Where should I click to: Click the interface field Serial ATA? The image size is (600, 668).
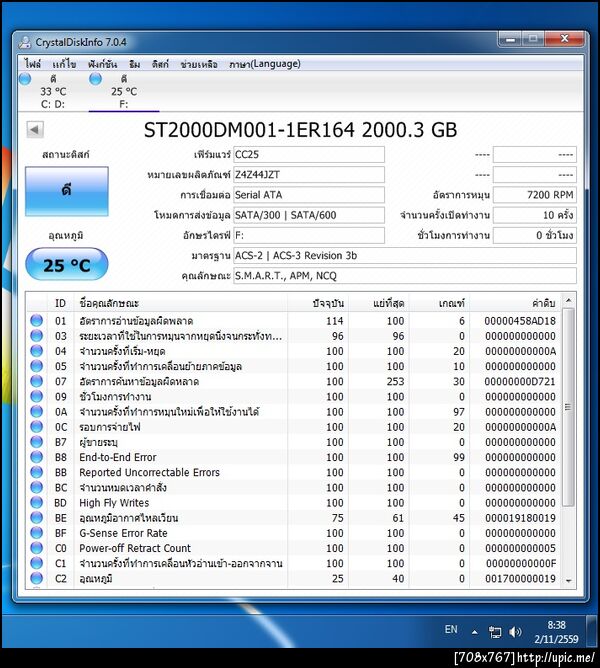click(x=309, y=195)
